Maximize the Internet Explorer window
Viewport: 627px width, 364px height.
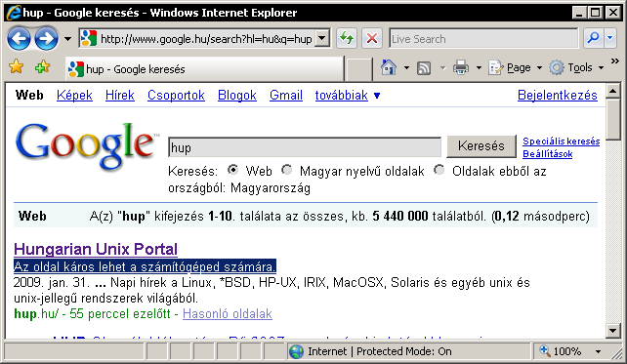[x=596, y=13]
